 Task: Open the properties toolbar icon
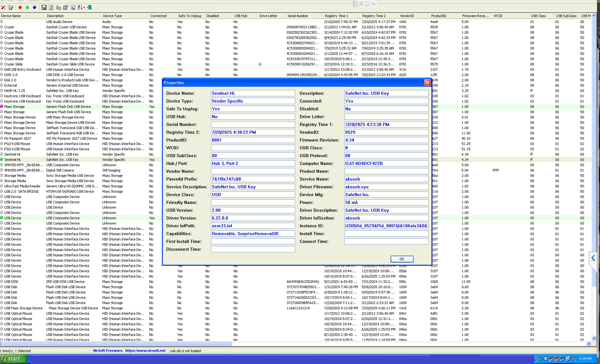pos(65,7)
